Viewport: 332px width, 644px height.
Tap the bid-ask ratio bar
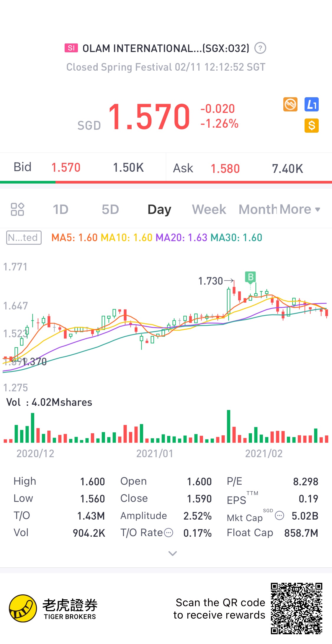(166, 182)
